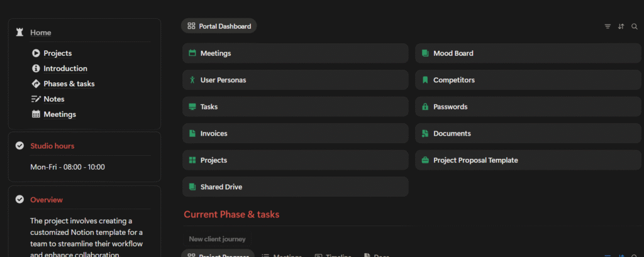644x257 pixels.
Task: Click the green icon on the Mood Board card
Action: click(x=425, y=53)
